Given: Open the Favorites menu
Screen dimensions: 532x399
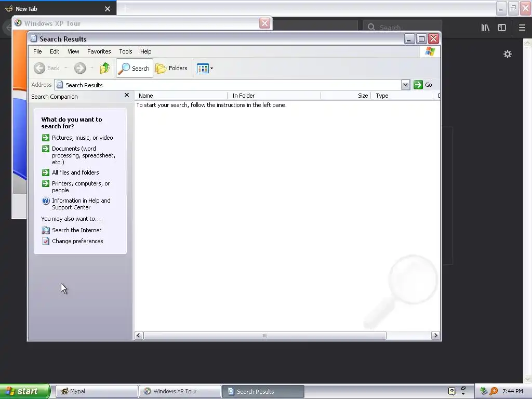Looking at the screenshot, I should click(x=99, y=51).
